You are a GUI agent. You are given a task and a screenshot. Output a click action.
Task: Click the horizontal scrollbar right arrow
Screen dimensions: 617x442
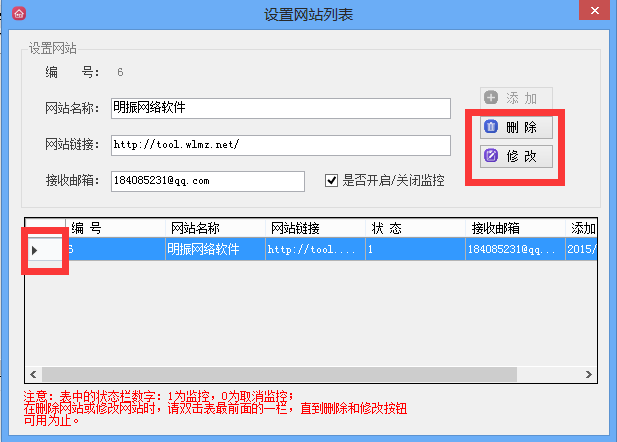tap(589, 374)
